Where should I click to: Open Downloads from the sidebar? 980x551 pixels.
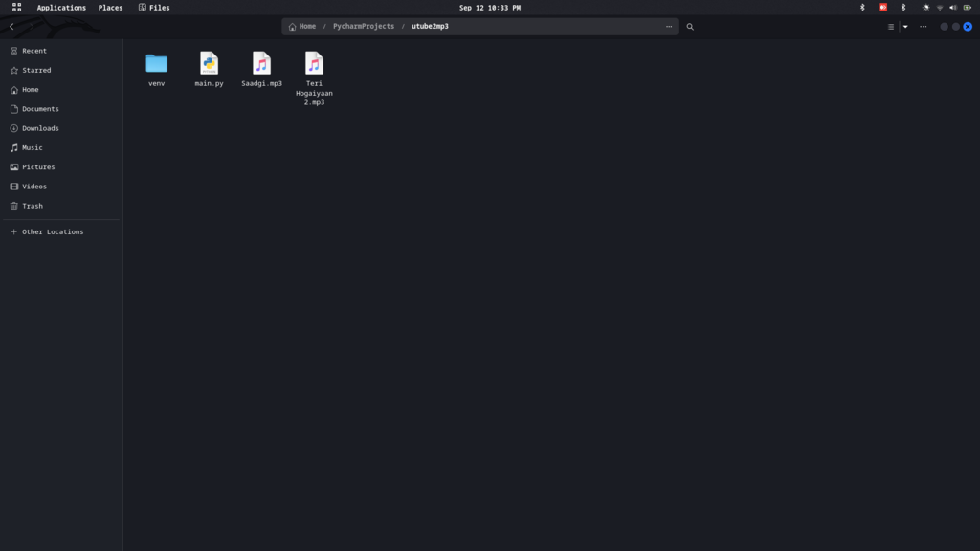(60, 128)
